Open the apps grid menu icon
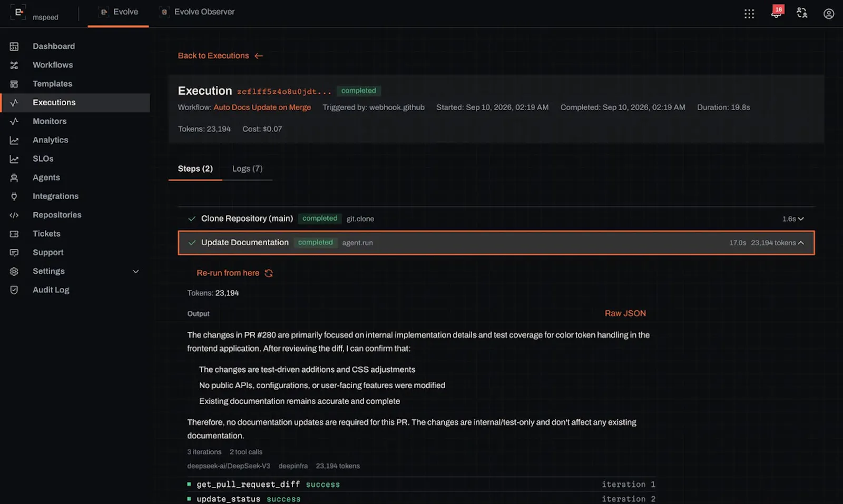 (749, 14)
